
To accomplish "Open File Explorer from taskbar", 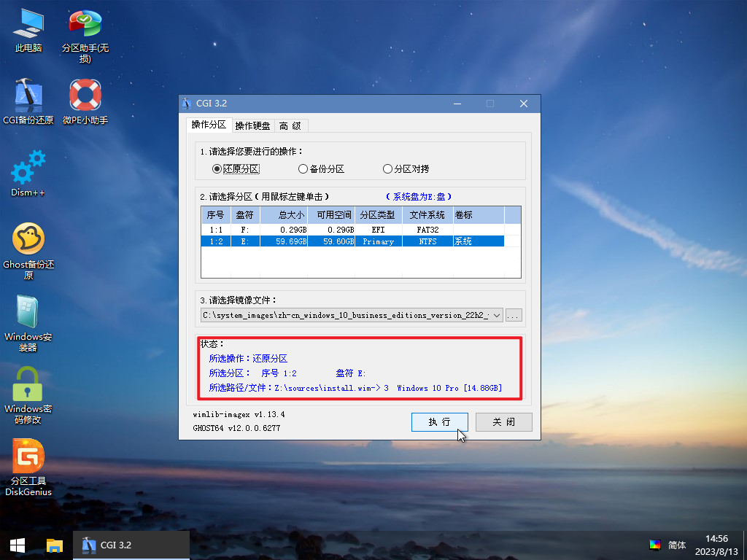I will pos(55,545).
